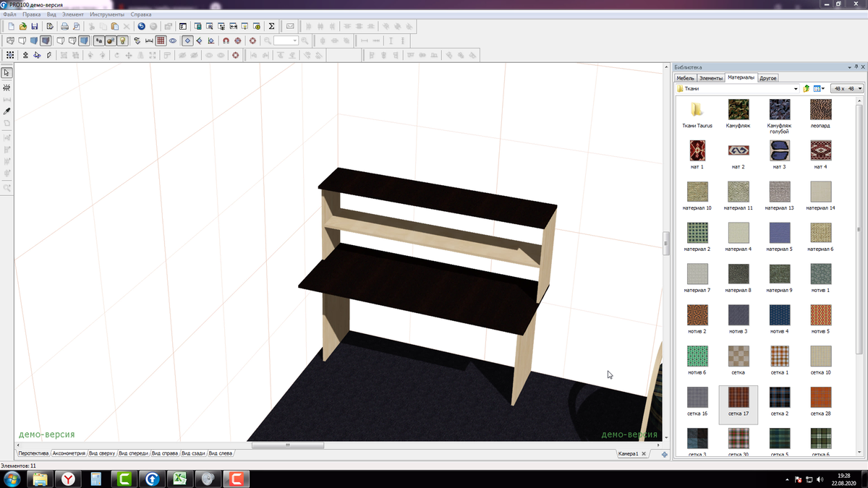Open the Вид menu
Image resolution: width=868 pixels, height=488 pixels.
click(51, 14)
